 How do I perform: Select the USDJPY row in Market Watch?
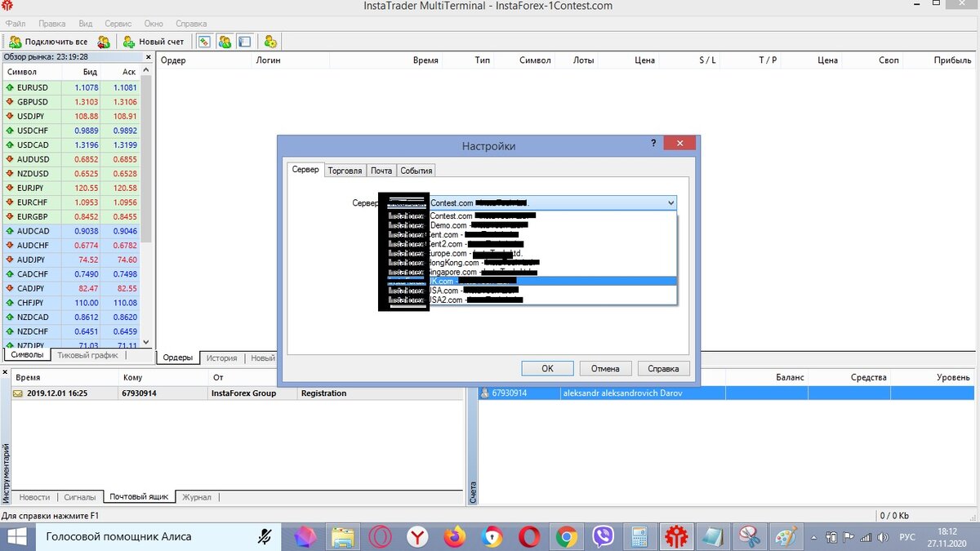click(x=72, y=116)
